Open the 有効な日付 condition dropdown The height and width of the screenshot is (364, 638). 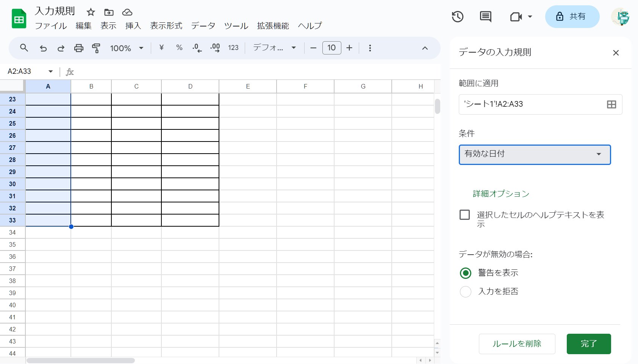tap(535, 154)
